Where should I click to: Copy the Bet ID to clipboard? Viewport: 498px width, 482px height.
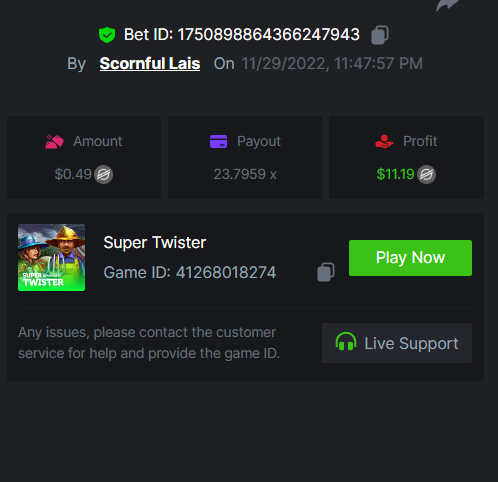pyautogui.click(x=380, y=35)
